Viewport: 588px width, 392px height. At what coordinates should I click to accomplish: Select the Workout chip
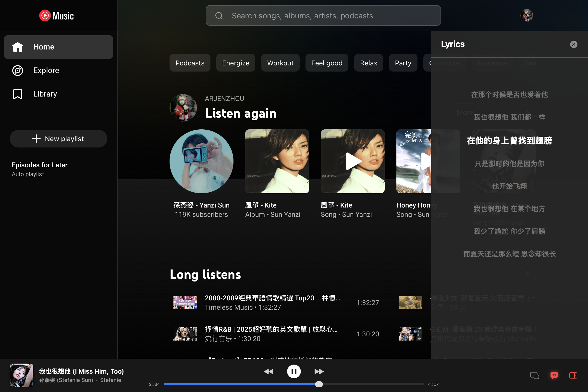(x=280, y=63)
